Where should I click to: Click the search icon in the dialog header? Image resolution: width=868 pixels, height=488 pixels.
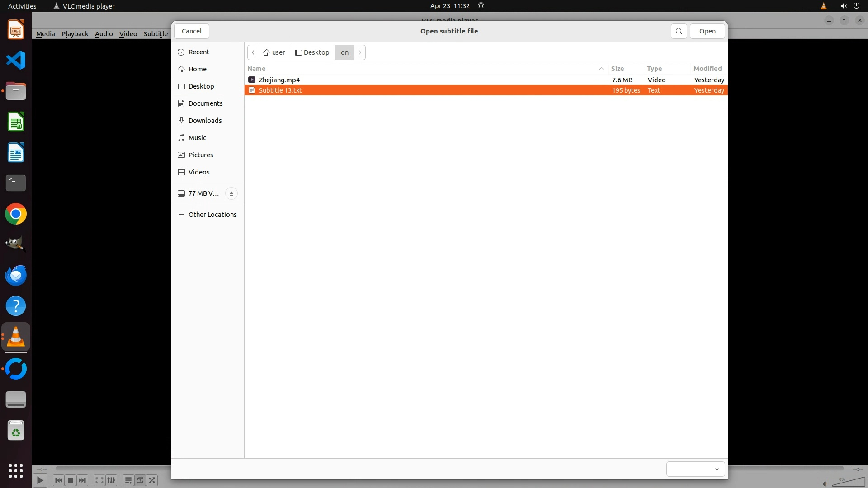click(679, 31)
